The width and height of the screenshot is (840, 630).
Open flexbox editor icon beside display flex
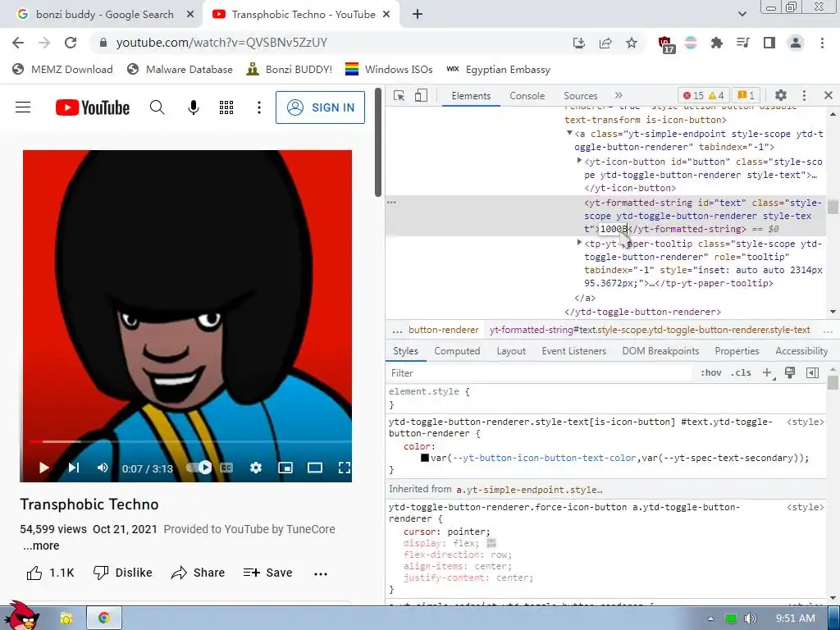[491, 543]
